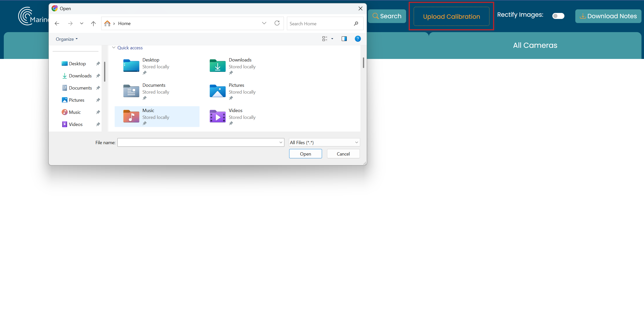Click the back navigation arrow
This screenshot has height=325, width=644.
coord(57,24)
